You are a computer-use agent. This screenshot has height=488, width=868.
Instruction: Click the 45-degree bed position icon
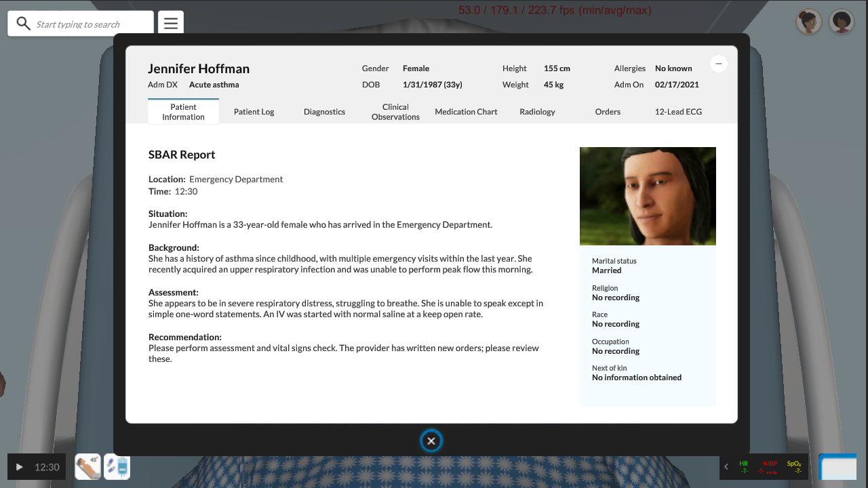[x=88, y=467]
